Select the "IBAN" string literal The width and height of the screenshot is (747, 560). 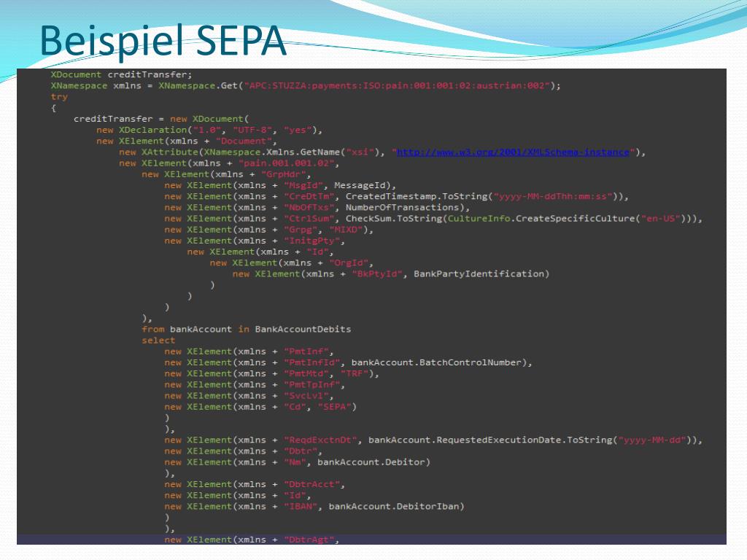301,507
